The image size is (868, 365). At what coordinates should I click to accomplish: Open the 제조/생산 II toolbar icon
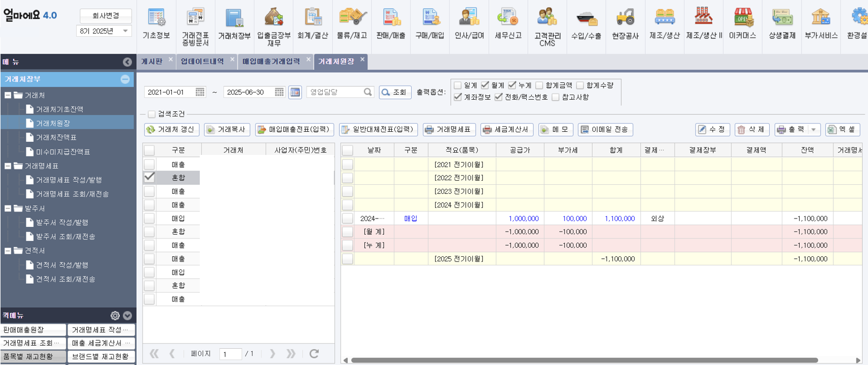click(x=704, y=23)
